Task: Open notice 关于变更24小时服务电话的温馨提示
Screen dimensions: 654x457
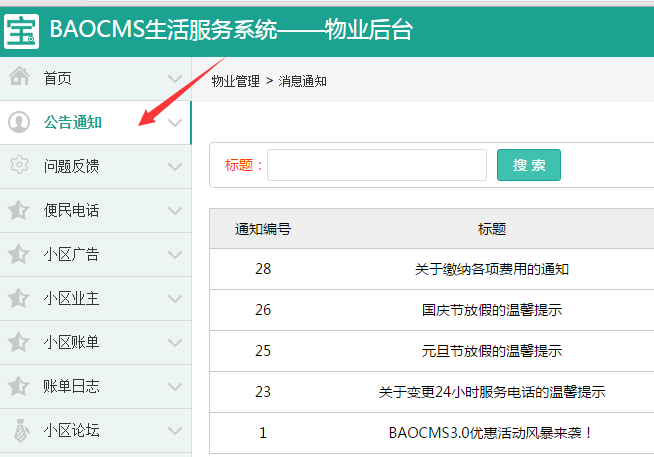Action: tap(492, 392)
